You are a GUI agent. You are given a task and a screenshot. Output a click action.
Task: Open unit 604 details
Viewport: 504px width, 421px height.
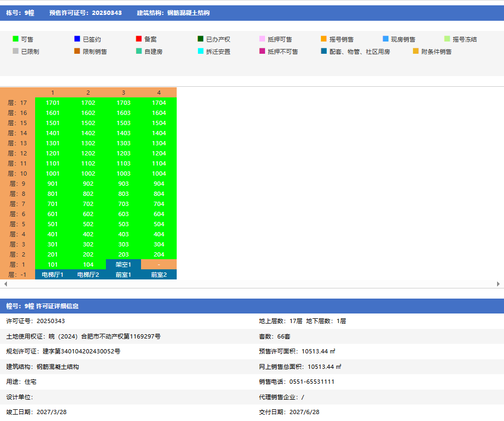pos(159,214)
